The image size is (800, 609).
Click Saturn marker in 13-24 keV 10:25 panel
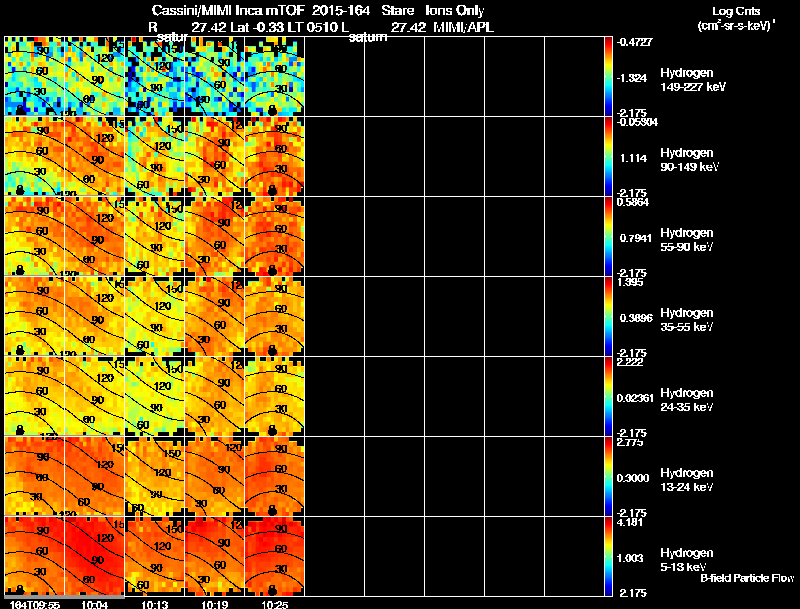point(272,510)
